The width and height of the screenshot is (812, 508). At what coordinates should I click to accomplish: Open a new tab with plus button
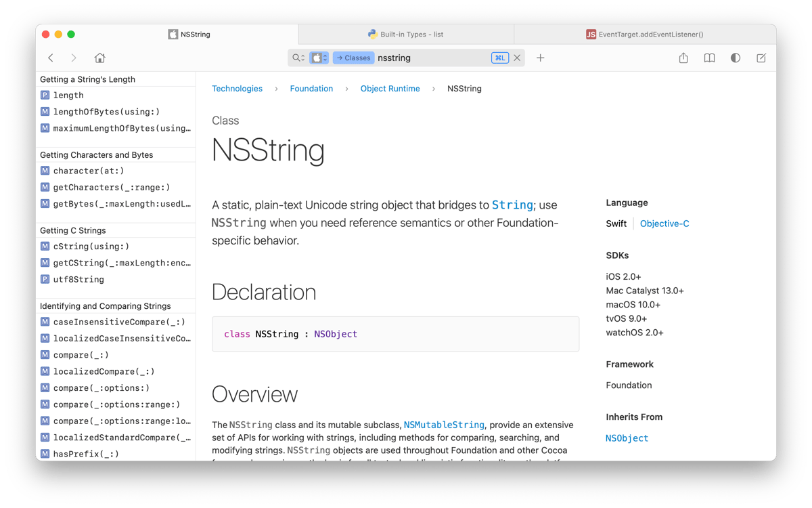(x=540, y=58)
